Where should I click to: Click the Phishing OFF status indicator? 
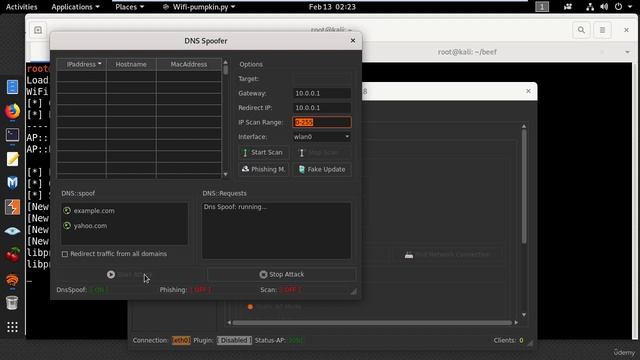point(201,290)
